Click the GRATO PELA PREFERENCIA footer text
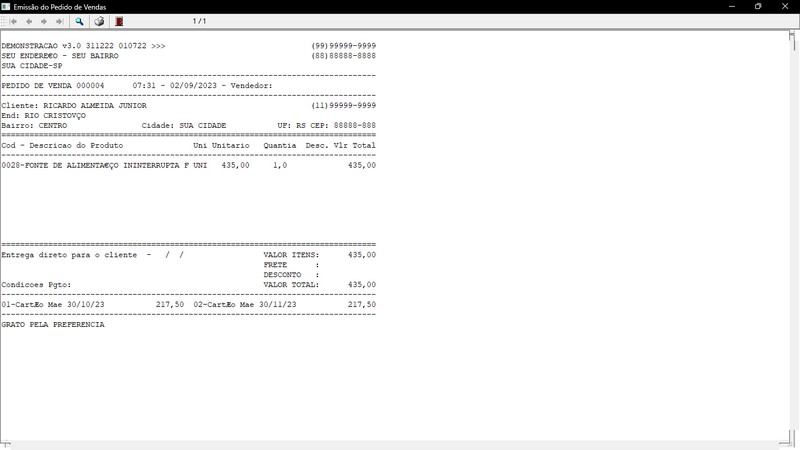Viewport: 800px width, 450px height. 53,325
